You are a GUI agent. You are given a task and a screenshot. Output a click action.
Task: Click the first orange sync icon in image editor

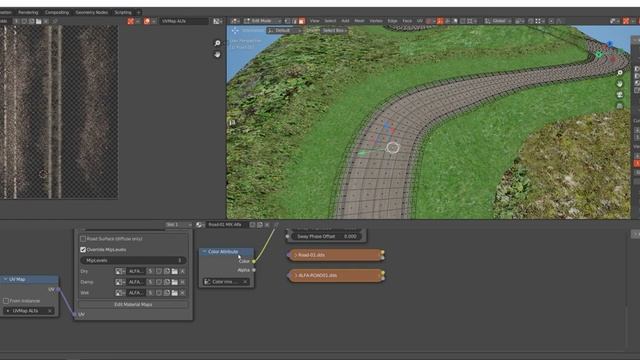(131, 21)
